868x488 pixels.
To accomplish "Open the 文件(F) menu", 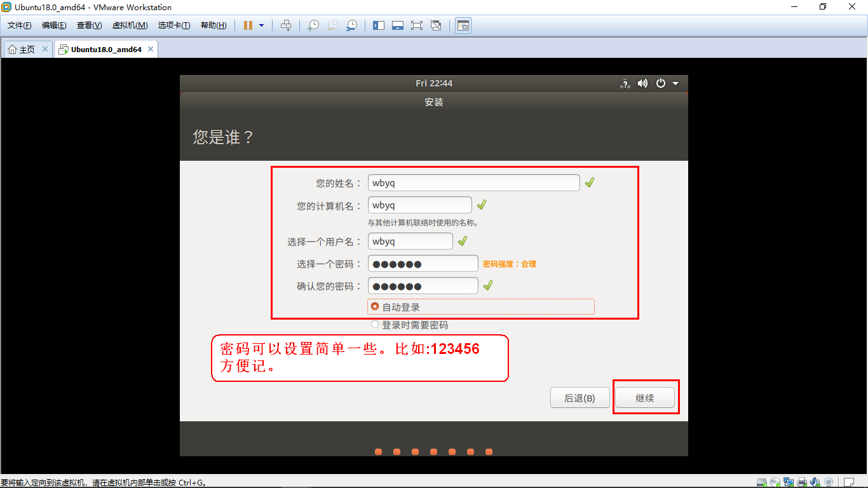I will coord(20,25).
